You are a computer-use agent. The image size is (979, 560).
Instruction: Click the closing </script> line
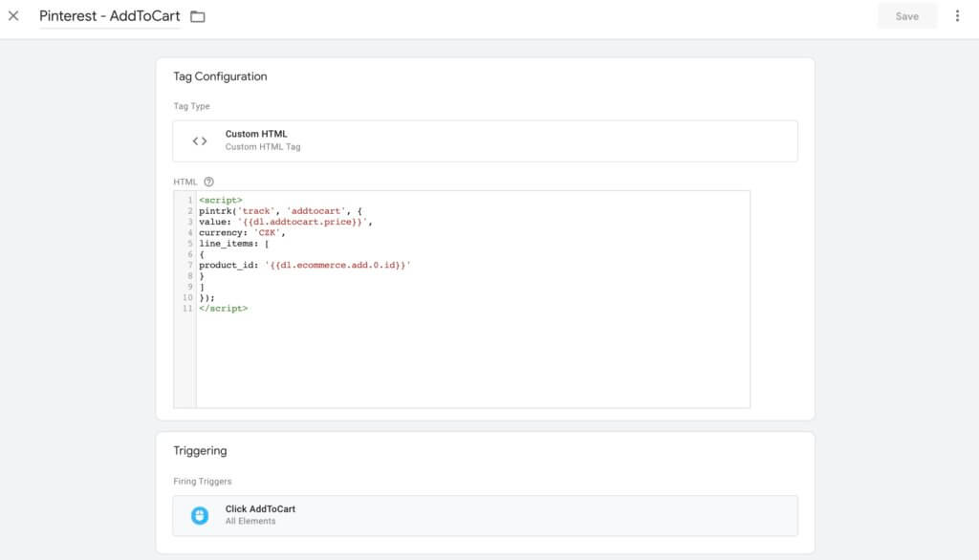pyautogui.click(x=223, y=309)
